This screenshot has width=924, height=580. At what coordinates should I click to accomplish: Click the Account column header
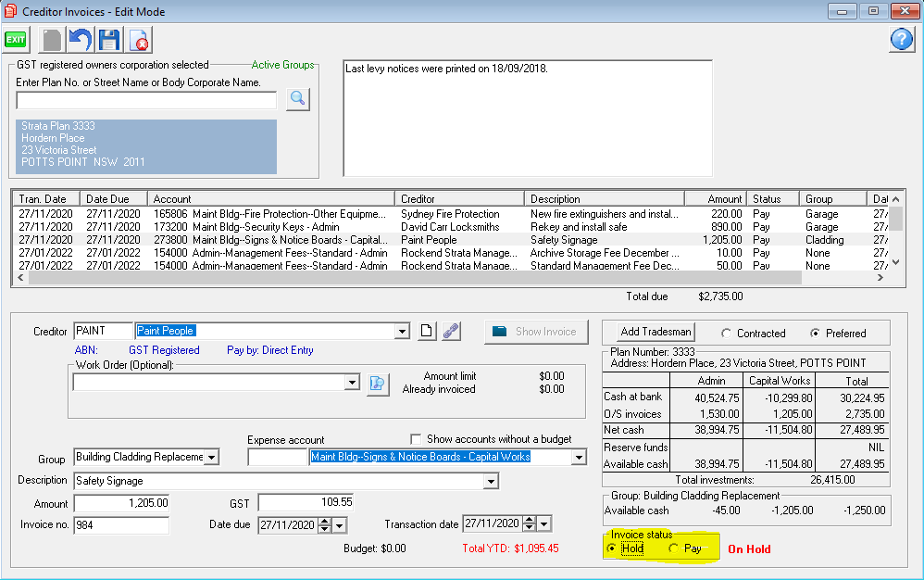[x=271, y=199]
